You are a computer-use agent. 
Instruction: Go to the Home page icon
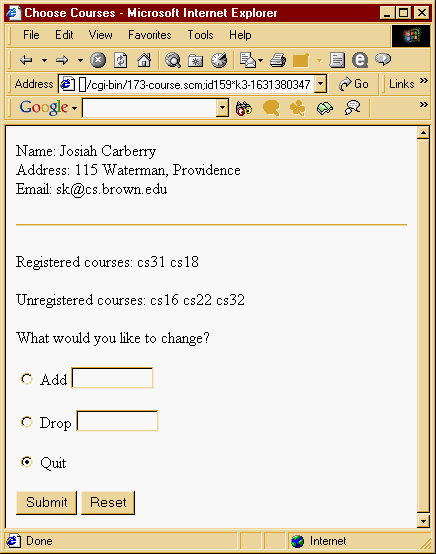point(144,60)
